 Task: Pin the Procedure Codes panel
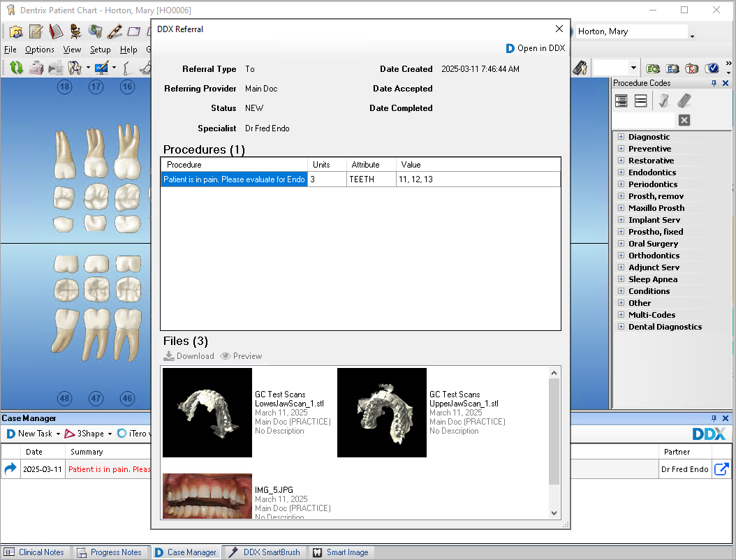[x=714, y=83]
